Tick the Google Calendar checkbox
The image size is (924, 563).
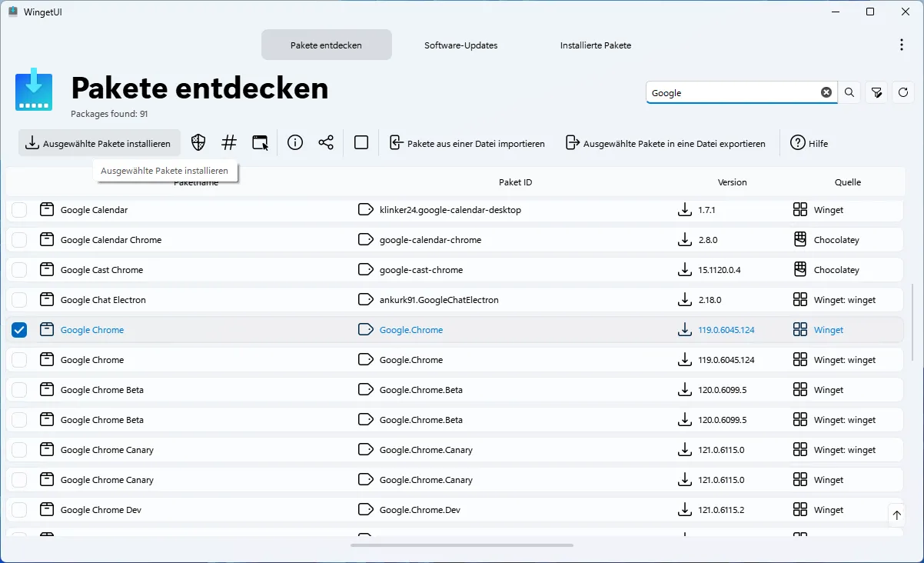pos(19,209)
